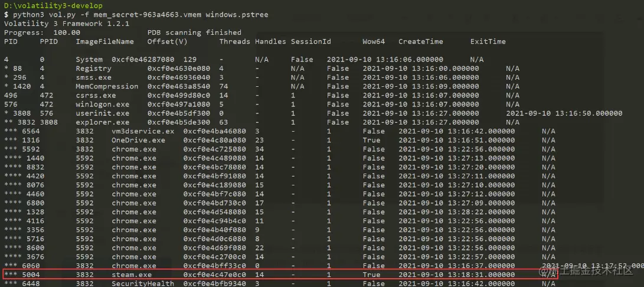Click the PPID column header
Viewport: 644px width, 287px height.
click(48, 41)
